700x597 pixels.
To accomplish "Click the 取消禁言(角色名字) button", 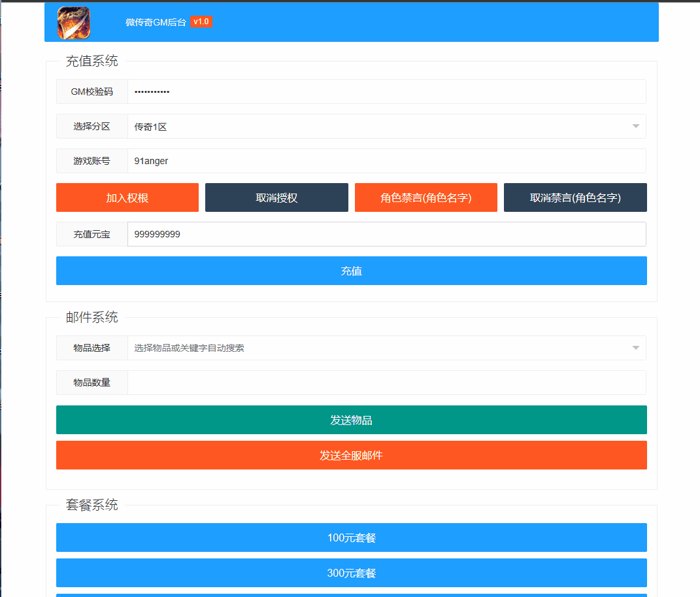I will 575,197.
